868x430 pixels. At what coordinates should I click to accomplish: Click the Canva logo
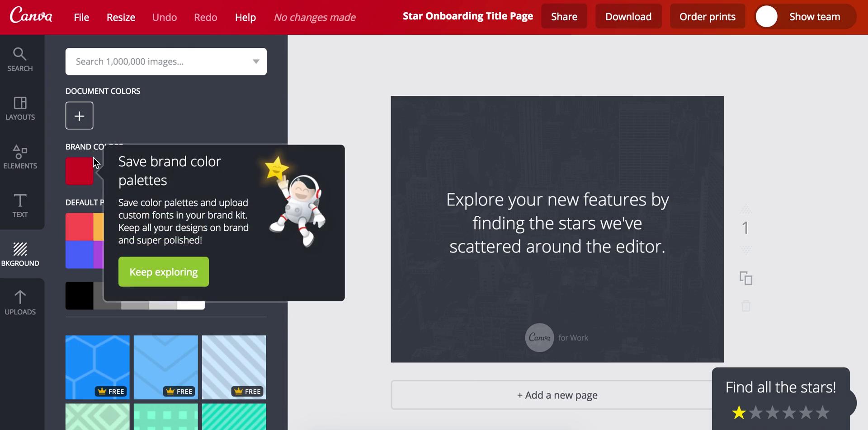click(x=31, y=15)
